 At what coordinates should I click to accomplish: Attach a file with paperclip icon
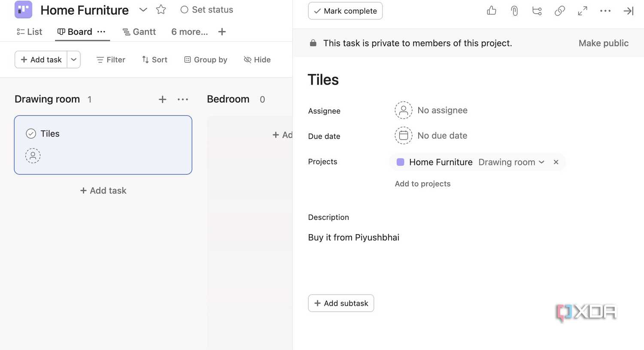pyautogui.click(x=514, y=11)
